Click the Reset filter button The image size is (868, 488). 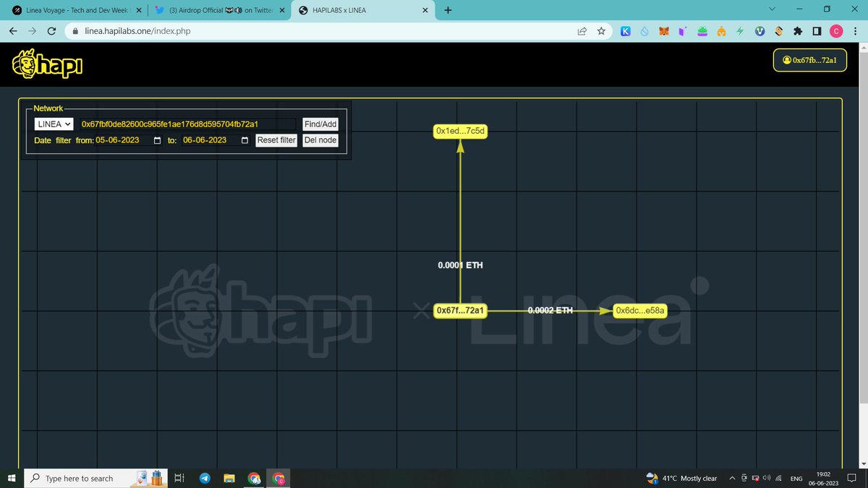click(276, 140)
